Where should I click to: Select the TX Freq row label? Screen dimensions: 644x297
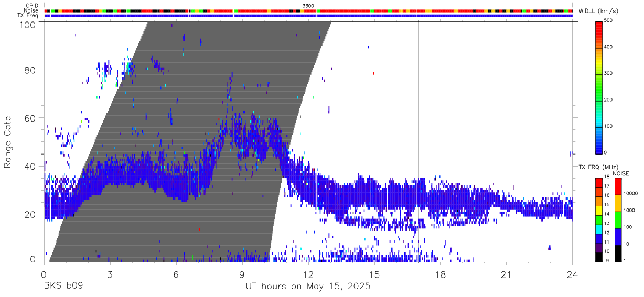pyautogui.click(x=28, y=16)
